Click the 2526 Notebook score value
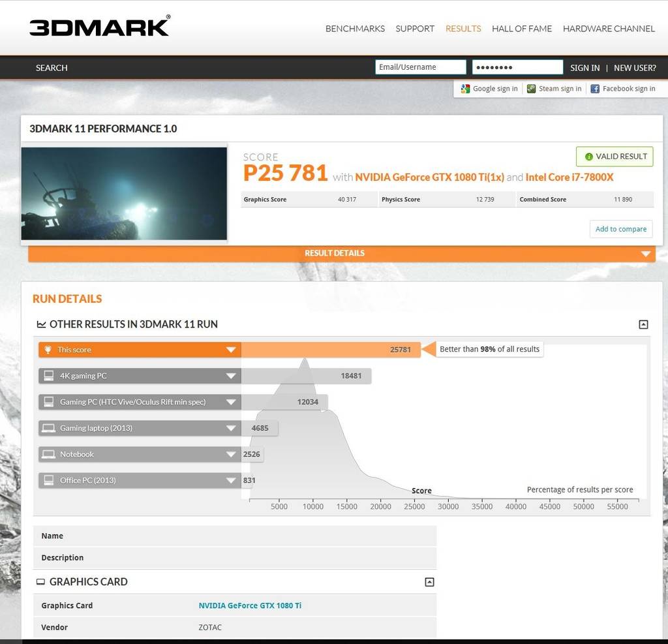Image resolution: width=668 pixels, height=644 pixels. click(x=251, y=454)
